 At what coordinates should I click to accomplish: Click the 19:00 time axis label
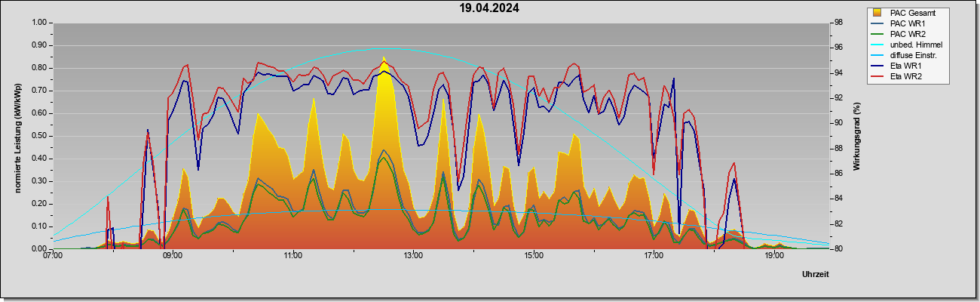(x=773, y=256)
